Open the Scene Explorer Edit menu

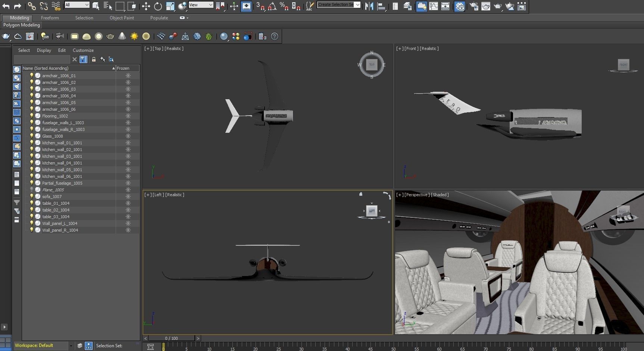tap(62, 50)
